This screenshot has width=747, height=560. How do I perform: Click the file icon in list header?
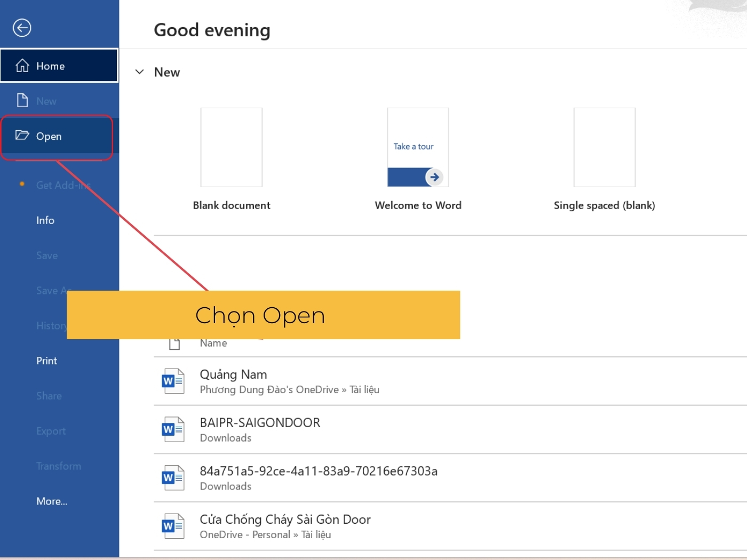coord(174,343)
